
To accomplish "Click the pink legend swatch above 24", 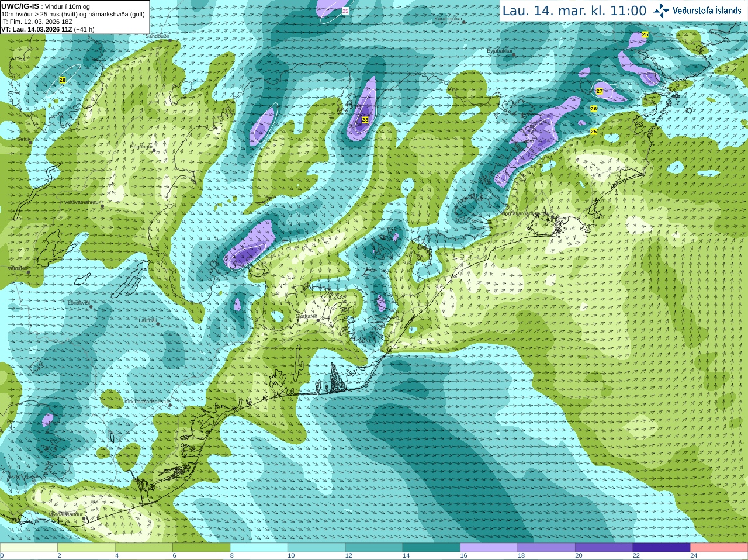I will 719,548.
